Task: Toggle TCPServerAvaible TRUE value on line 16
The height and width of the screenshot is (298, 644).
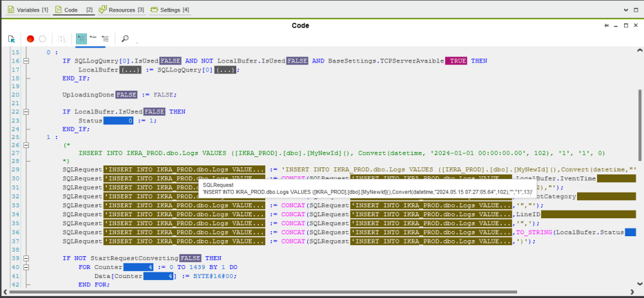Action: [457, 61]
